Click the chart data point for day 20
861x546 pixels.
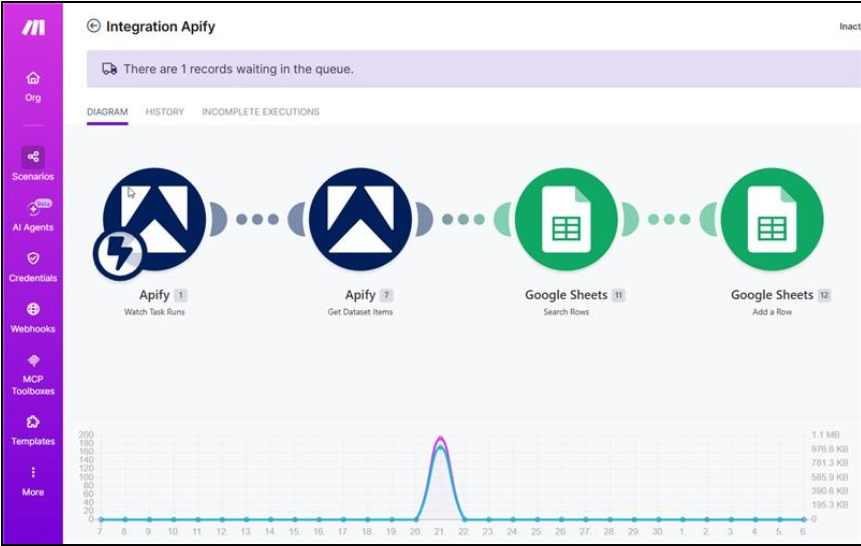tap(416, 519)
